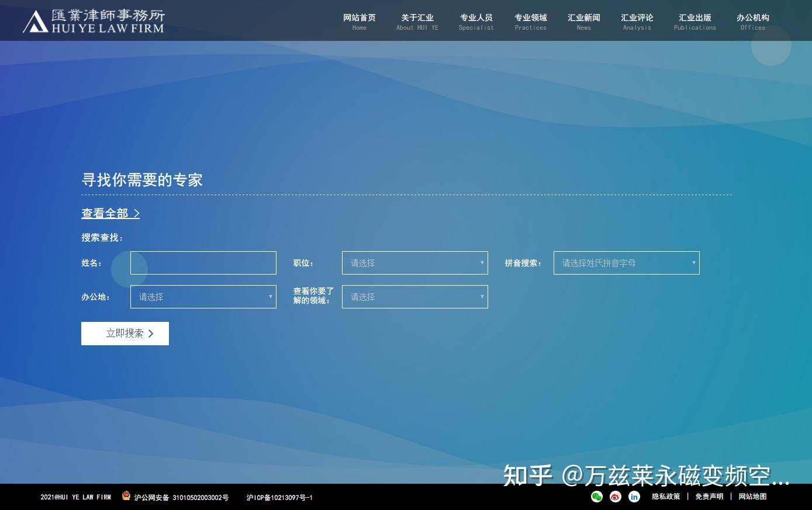This screenshot has height=510, width=812.
Task: Open 汇业新闻 News menu
Action: [x=584, y=22]
